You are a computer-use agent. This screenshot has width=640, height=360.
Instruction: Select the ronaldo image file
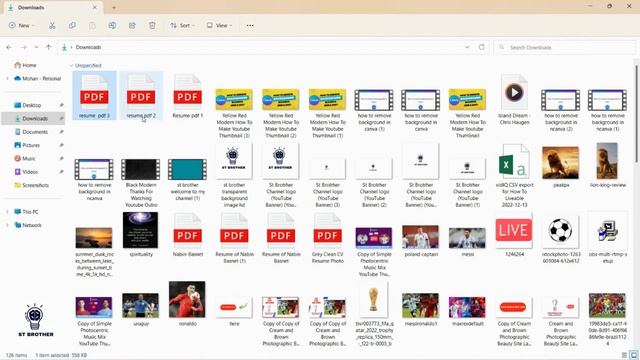click(x=187, y=303)
